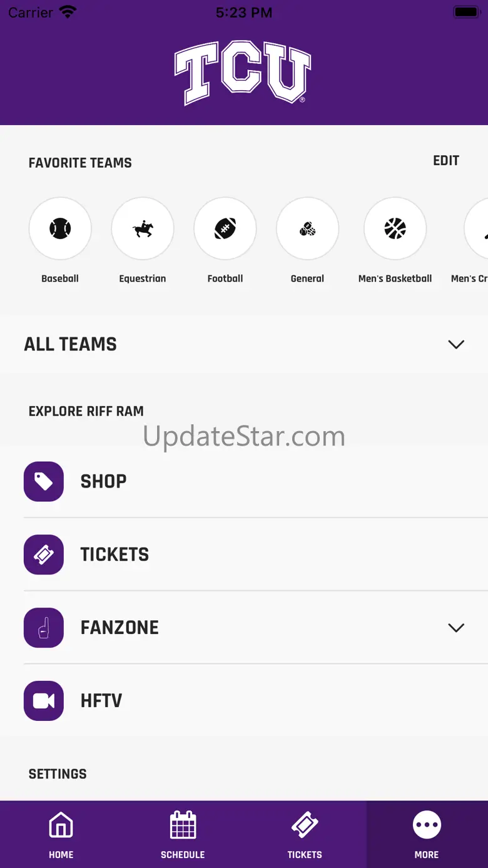Open the Fanzone foam finger icon
Viewport: 488px width, 868px height.
(44, 628)
